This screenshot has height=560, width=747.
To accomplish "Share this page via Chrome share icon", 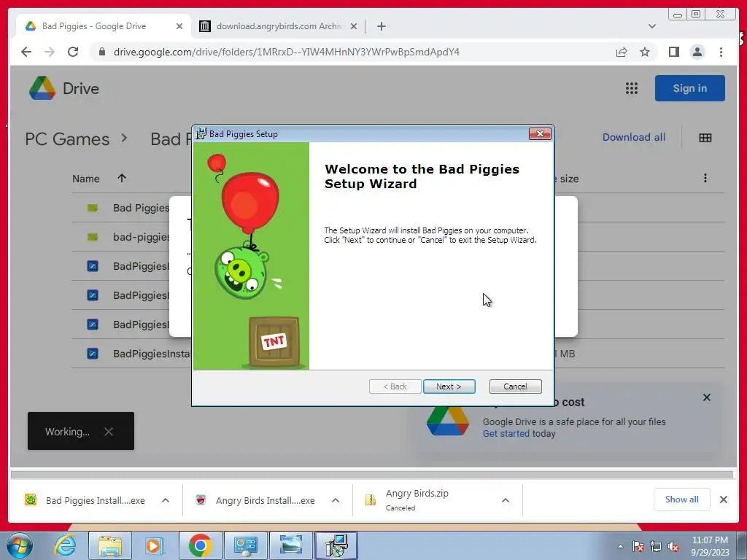I will click(622, 52).
